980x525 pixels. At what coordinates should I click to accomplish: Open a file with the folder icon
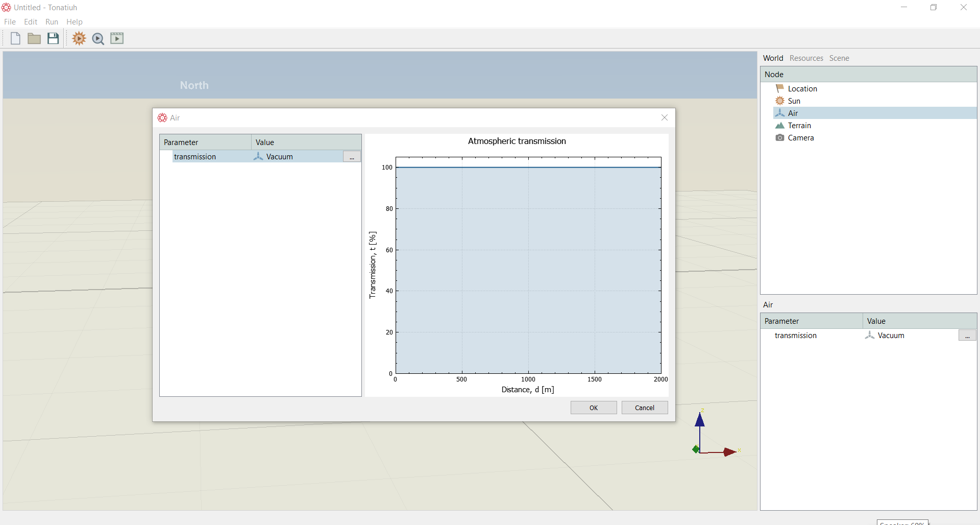click(34, 38)
